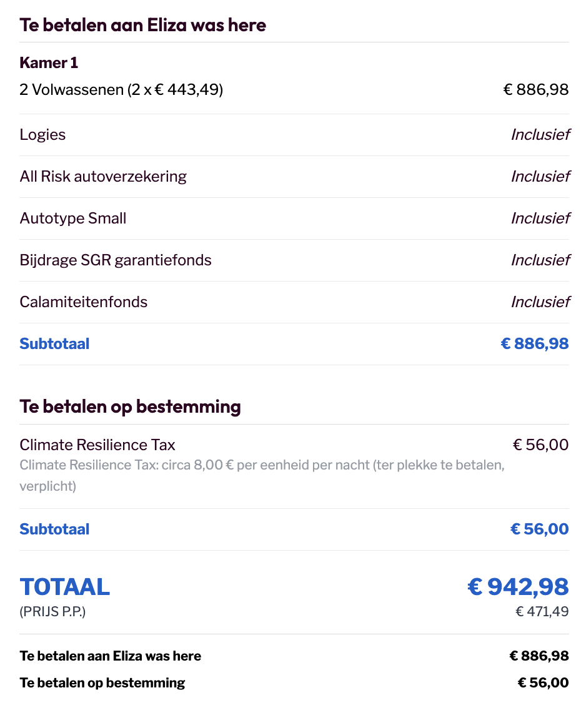This screenshot has height=728, width=586.
Task: Select the "Bijdrage SGR garantiefonds" item
Action: tap(116, 260)
